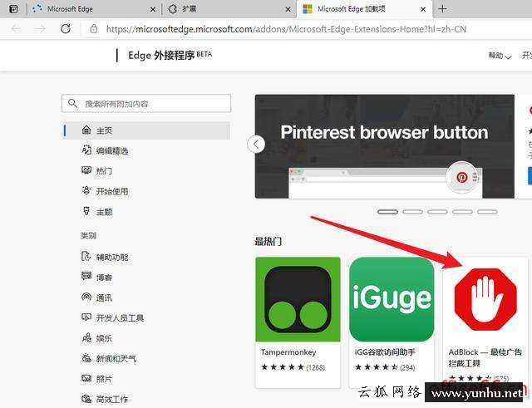The width and height of the screenshot is (532, 408).
Task: Go back with the back arrow
Action: point(16,29)
